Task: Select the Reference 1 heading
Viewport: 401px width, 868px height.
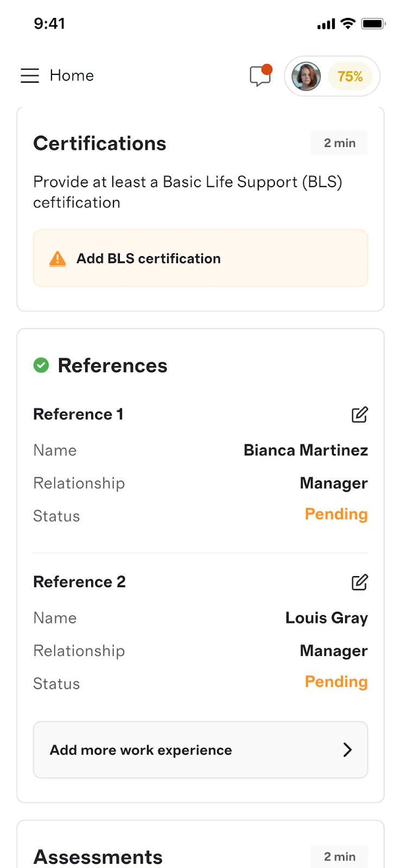Action: click(x=79, y=414)
